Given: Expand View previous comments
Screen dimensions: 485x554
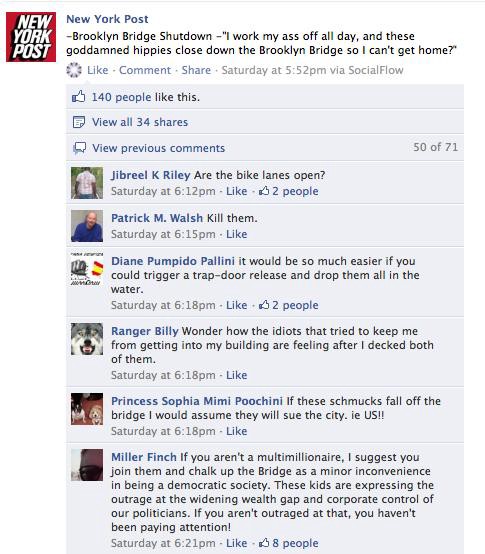Looking at the screenshot, I should 159,148.
